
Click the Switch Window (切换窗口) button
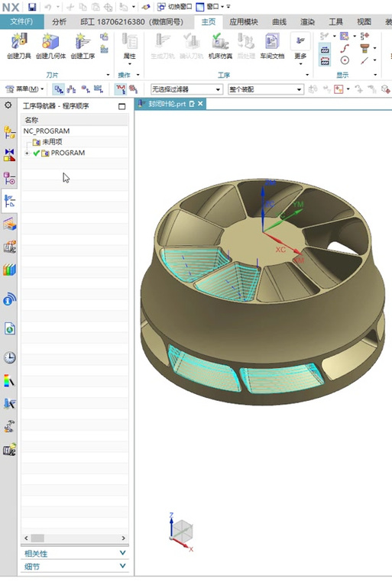click(x=174, y=7)
